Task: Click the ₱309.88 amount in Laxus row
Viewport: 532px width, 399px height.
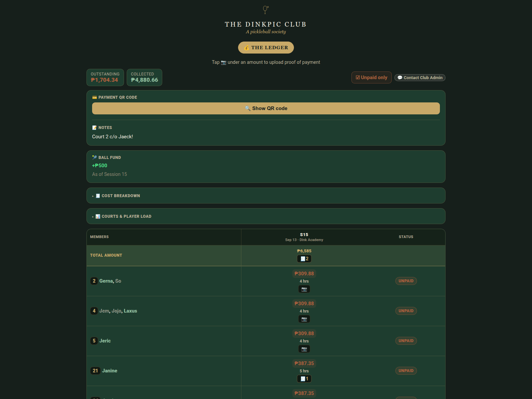Action: point(304,304)
